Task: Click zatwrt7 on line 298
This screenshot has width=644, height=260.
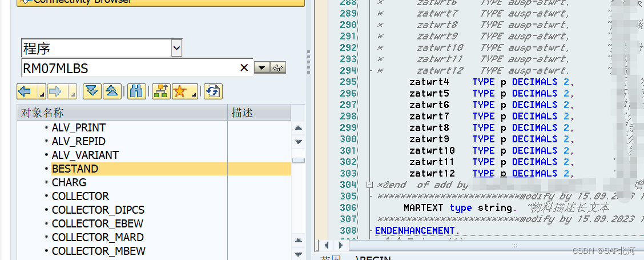Action: [x=429, y=116]
